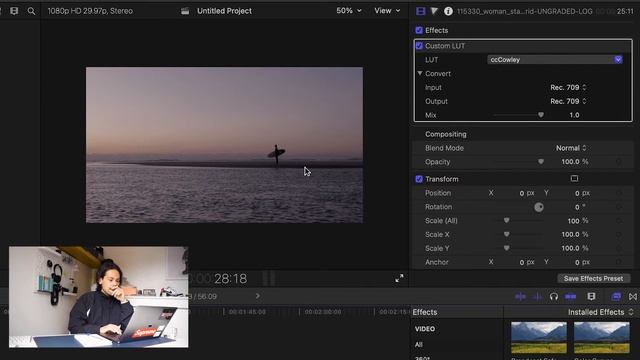Viewport: 640px width, 360px height.
Task: Open the Video inspector tab icon
Action: click(x=420, y=11)
